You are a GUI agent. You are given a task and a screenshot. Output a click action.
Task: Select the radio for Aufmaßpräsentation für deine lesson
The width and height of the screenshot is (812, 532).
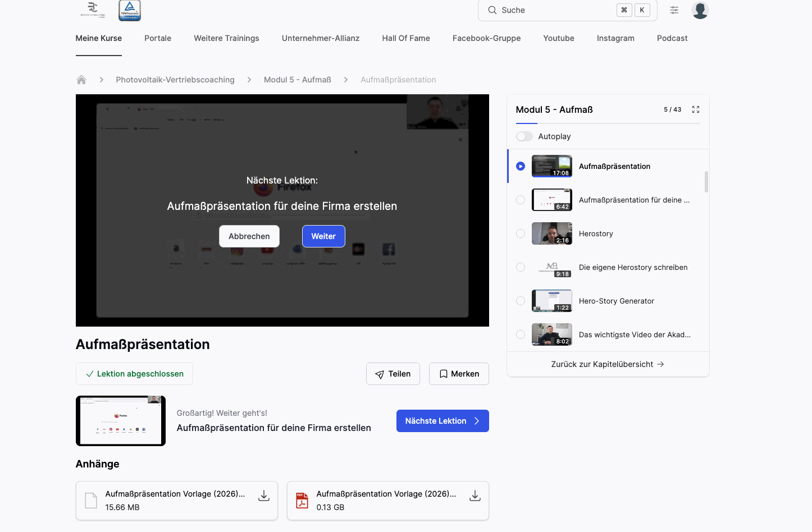(521, 200)
